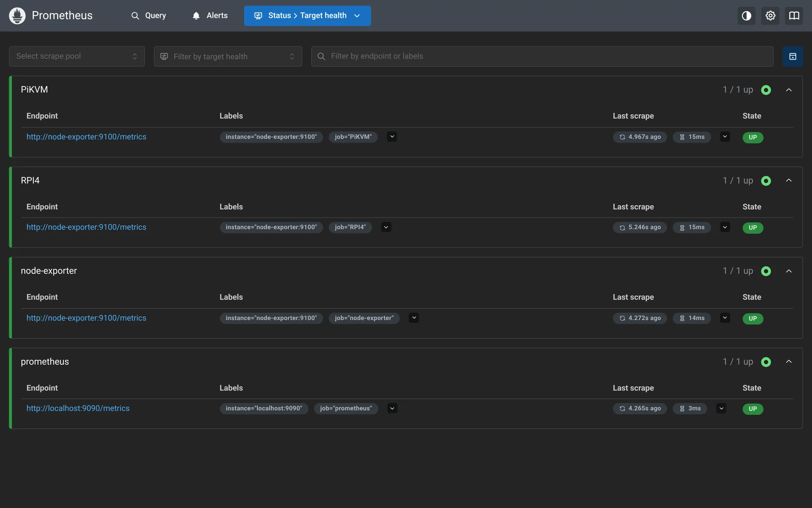Click the search icon in endpoint filter
The image size is (812, 508).
[x=321, y=56]
